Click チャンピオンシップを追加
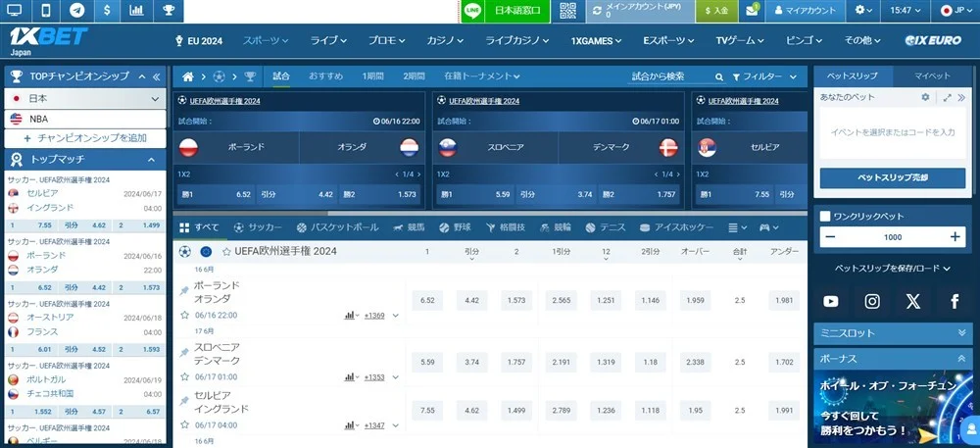The image size is (980, 448). 85,138
